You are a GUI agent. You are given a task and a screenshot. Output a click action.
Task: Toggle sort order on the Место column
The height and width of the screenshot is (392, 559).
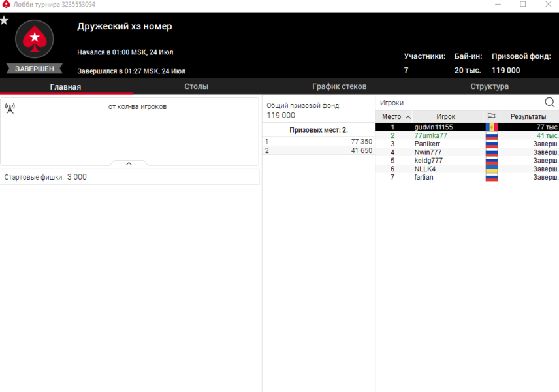click(x=396, y=117)
